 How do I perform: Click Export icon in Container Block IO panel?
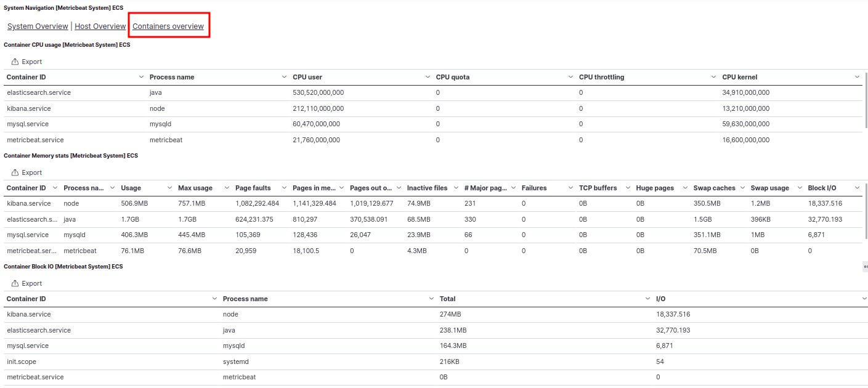(15, 283)
